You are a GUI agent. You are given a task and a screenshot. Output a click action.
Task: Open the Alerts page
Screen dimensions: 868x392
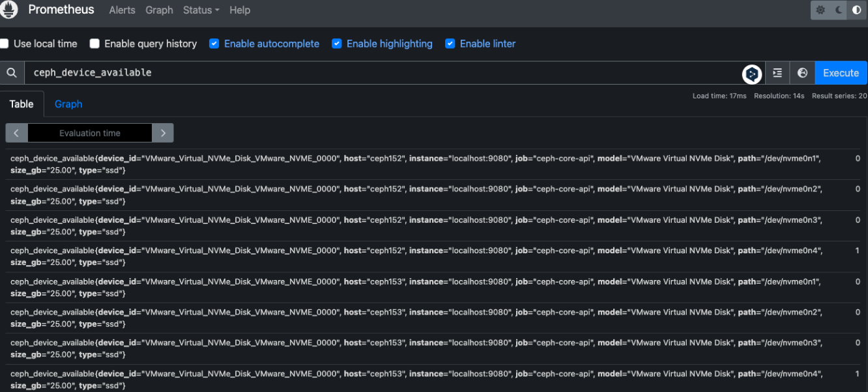tap(122, 10)
